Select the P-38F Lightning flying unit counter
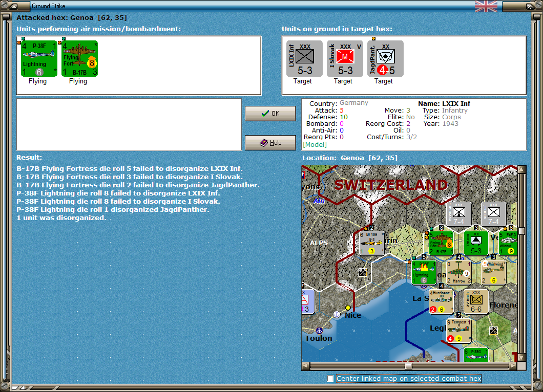The height and width of the screenshot is (392, 543). [39, 58]
